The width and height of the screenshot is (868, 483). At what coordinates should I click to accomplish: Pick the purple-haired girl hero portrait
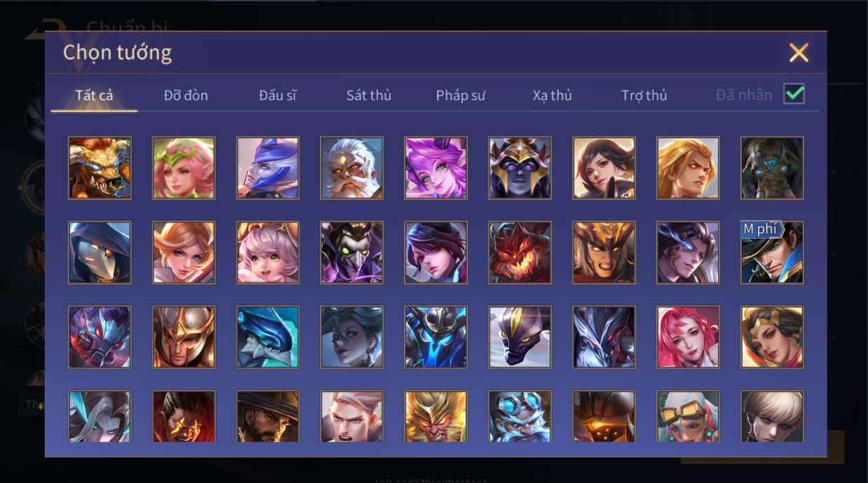pos(436,168)
